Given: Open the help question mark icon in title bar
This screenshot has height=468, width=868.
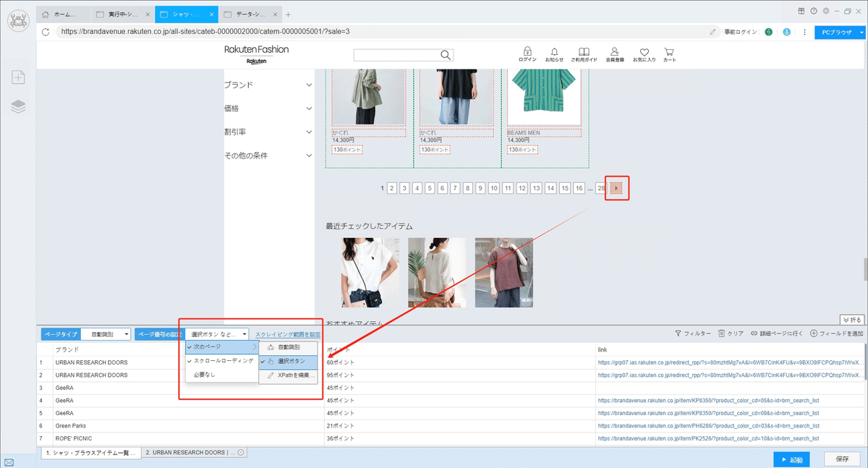Looking at the screenshot, I should coord(814,11).
